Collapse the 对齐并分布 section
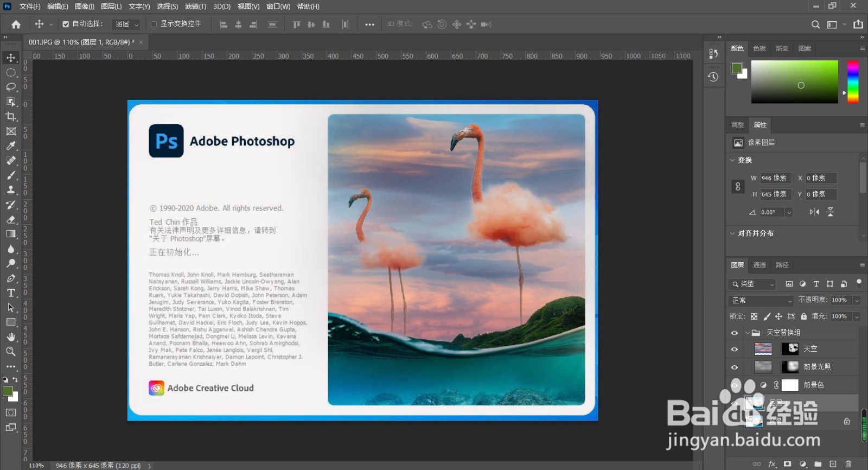Viewport: 868px width, 470px height. click(732, 233)
